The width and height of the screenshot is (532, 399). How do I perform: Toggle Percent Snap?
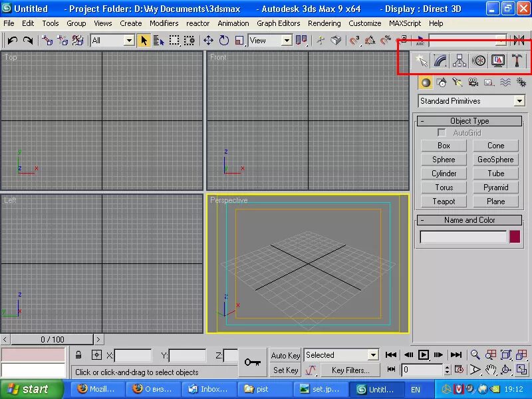click(386, 41)
